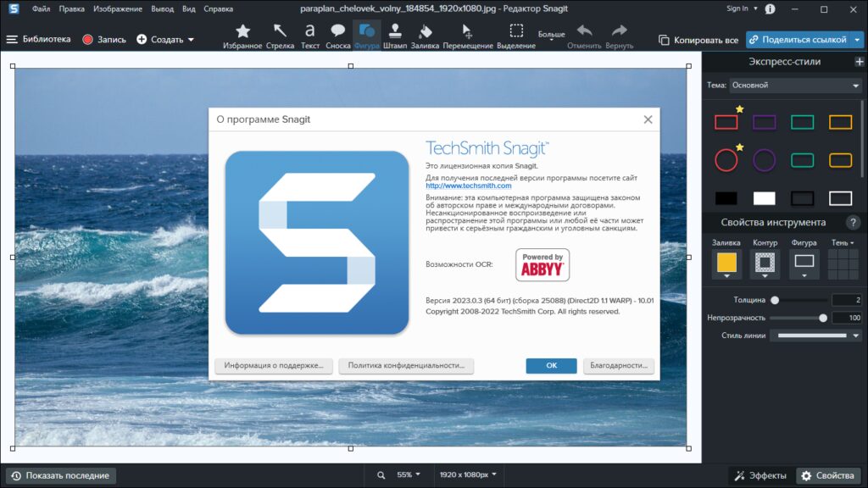Screen dimensions: 868x488
Task: Select the Arrow (Стрелка) tool
Action: pyautogui.click(x=280, y=34)
